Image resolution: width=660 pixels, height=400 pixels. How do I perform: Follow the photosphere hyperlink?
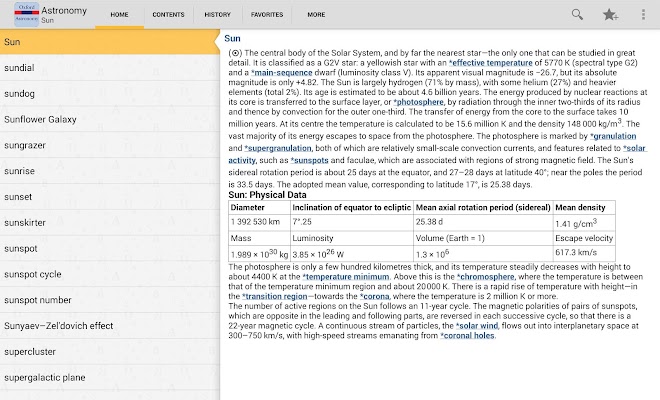[418, 102]
